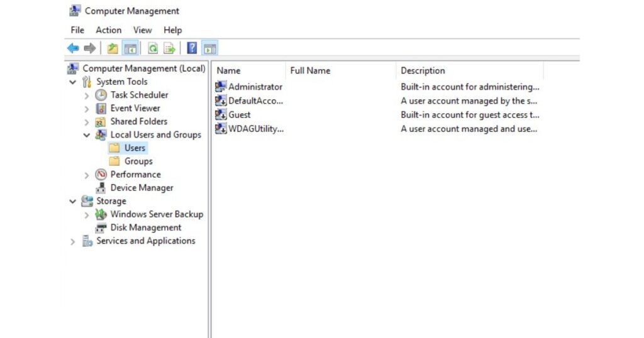Select Performance label in tree

(x=136, y=174)
